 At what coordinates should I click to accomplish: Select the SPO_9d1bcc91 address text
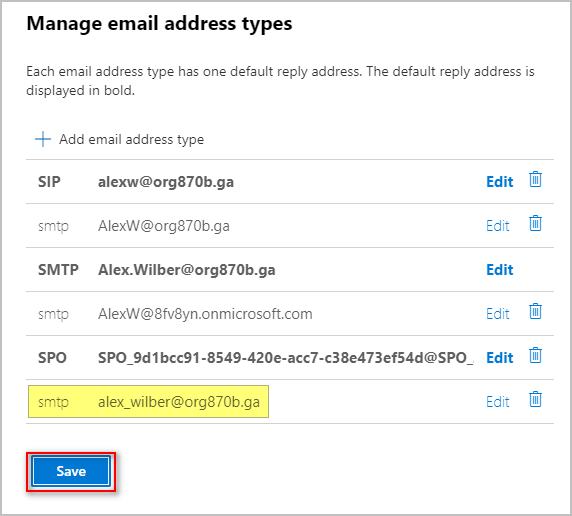[x=286, y=358]
